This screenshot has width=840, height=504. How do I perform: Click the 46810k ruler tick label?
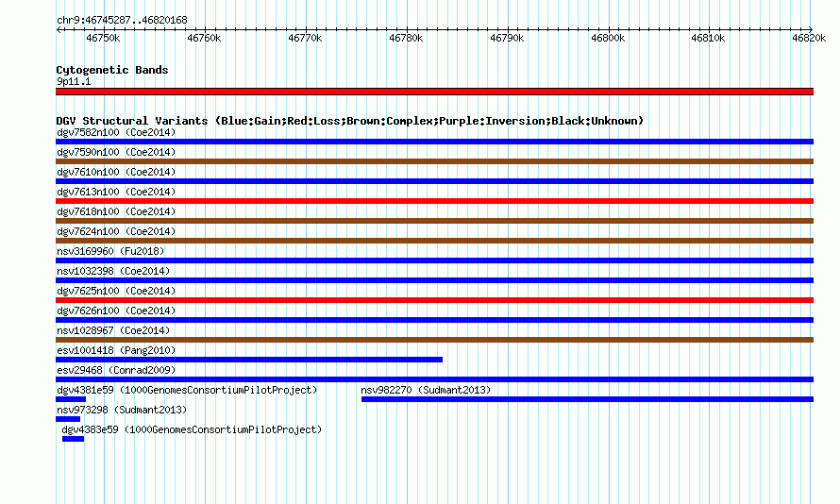tap(708, 39)
